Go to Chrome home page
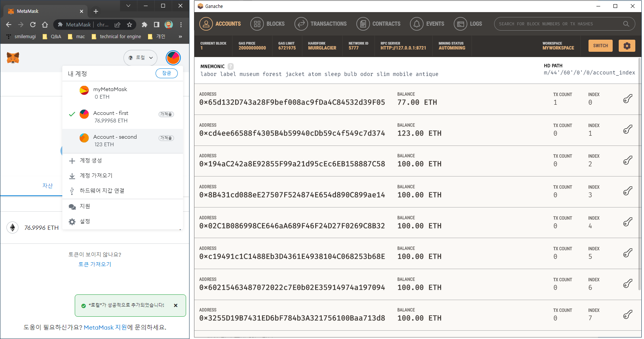Viewport: 644px width, 339px height. (45, 25)
